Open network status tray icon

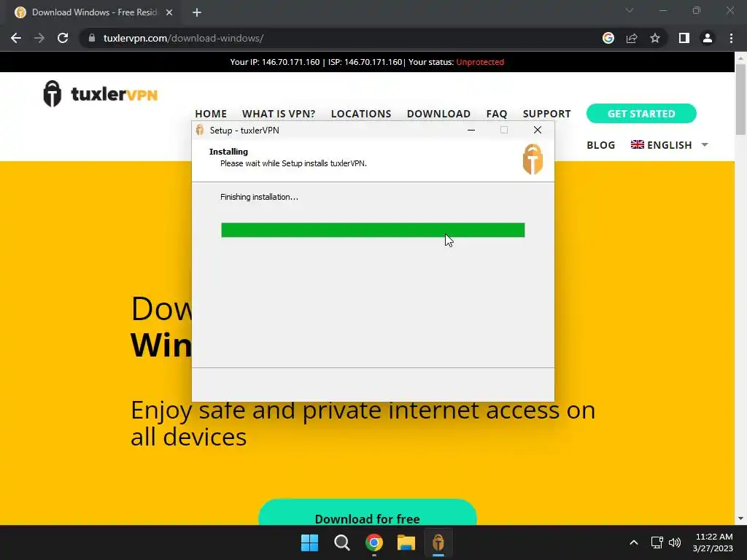point(657,542)
